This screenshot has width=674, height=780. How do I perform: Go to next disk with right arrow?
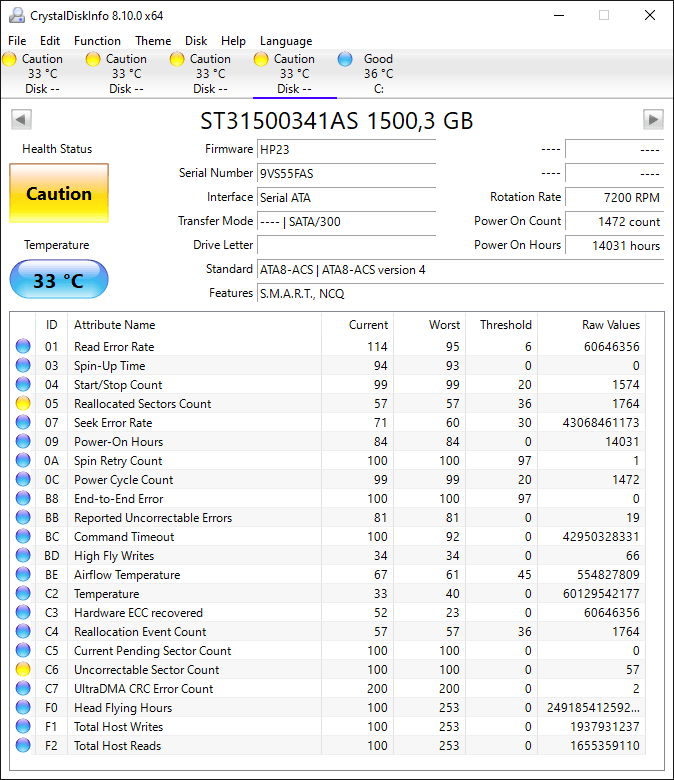pyautogui.click(x=653, y=119)
